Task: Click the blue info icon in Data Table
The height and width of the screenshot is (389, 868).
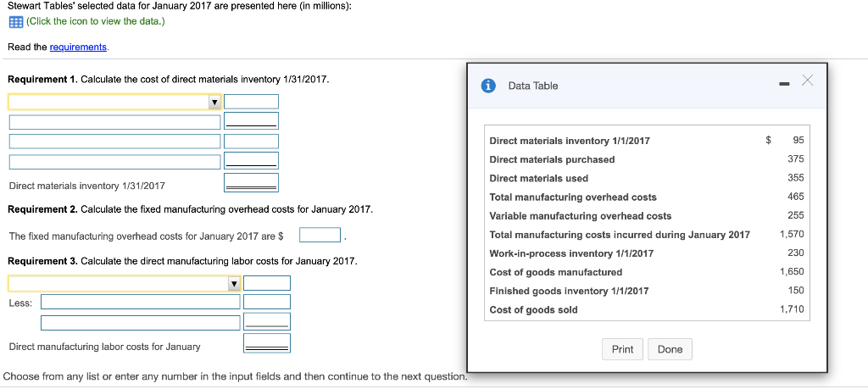Action: [x=487, y=86]
